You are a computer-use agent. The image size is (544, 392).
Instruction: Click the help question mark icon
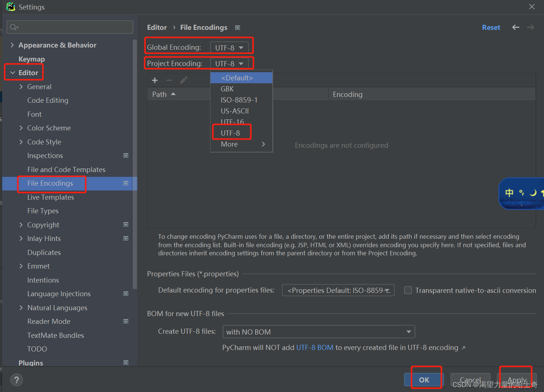coord(17,380)
